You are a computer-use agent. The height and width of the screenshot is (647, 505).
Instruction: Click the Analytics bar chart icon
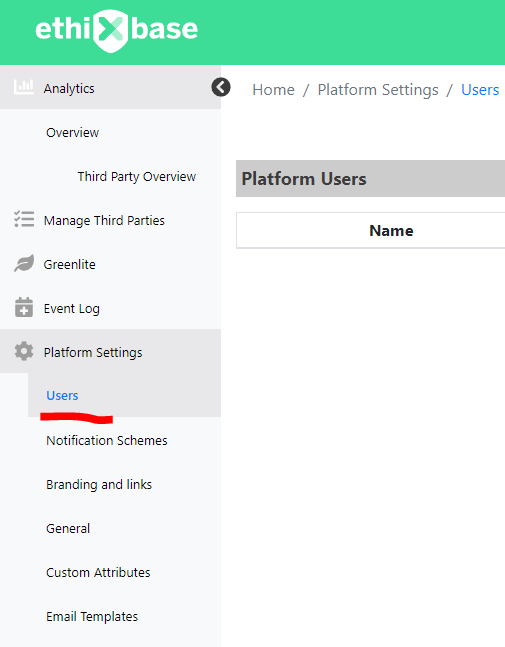(24, 87)
